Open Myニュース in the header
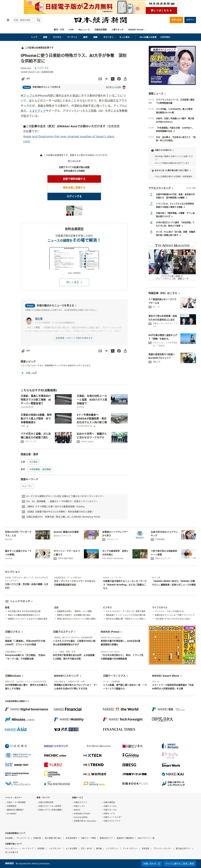 click(84, 30)
